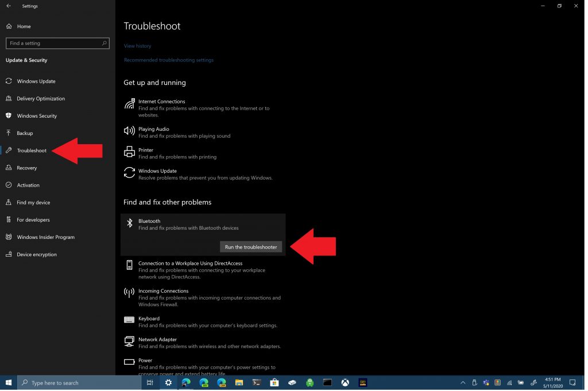
Task: Open Microsoft Store from the taskbar
Action: tap(275, 384)
